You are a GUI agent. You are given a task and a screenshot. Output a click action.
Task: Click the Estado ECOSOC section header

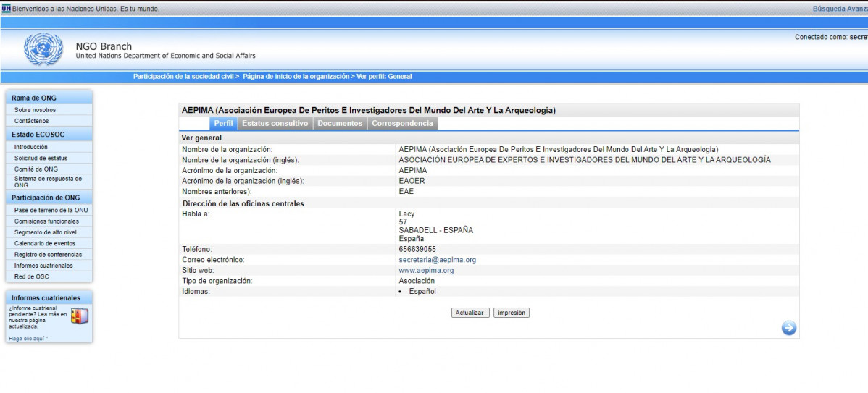point(49,135)
